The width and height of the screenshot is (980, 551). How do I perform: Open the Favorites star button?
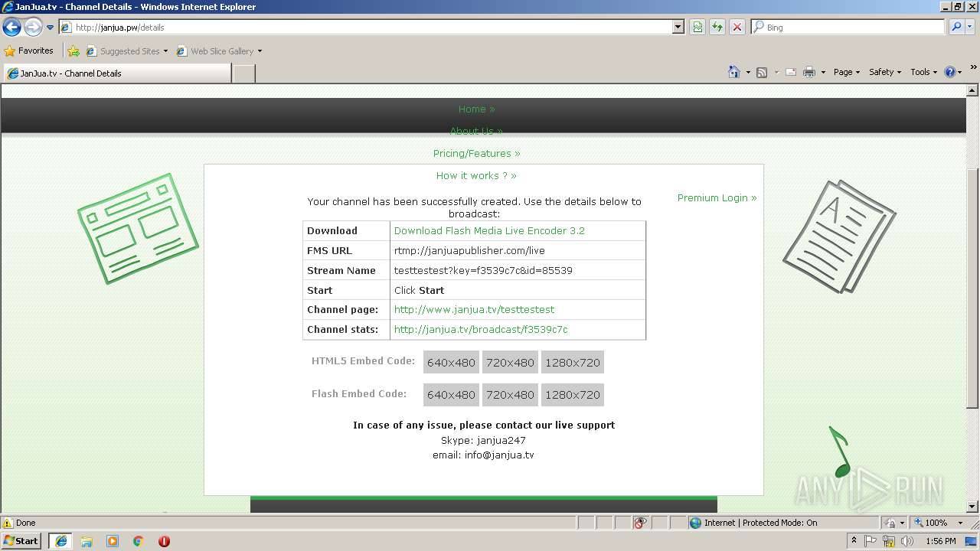click(x=28, y=51)
